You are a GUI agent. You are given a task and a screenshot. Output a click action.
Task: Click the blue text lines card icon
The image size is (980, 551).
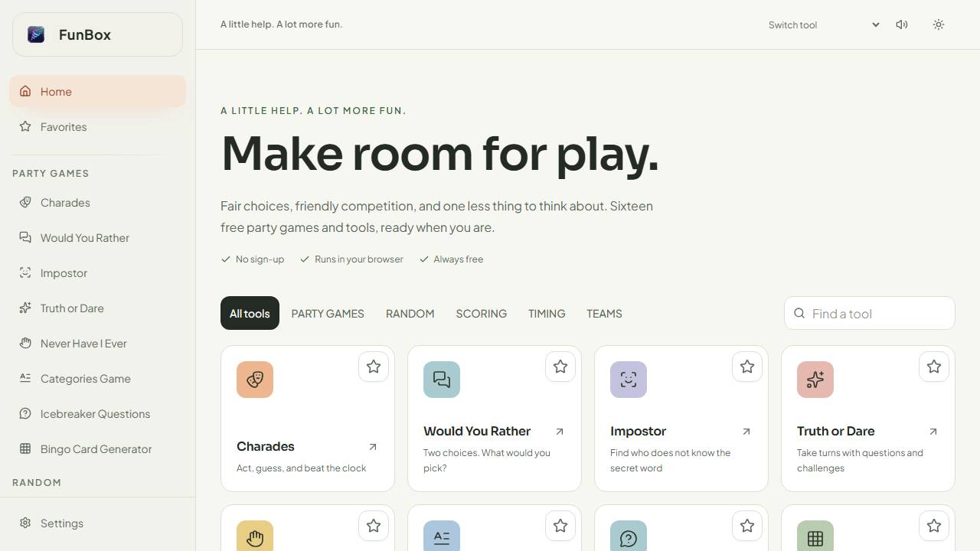(x=442, y=536)
